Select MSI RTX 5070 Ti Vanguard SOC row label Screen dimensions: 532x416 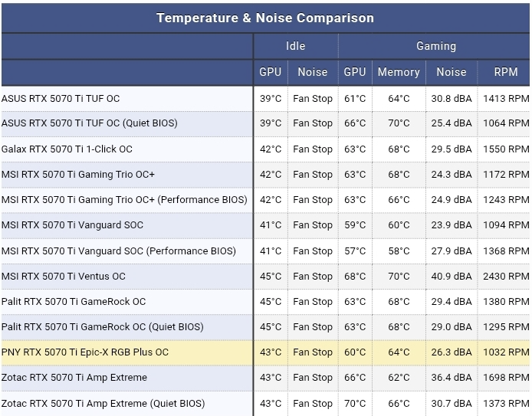click(x=72, y=225)
